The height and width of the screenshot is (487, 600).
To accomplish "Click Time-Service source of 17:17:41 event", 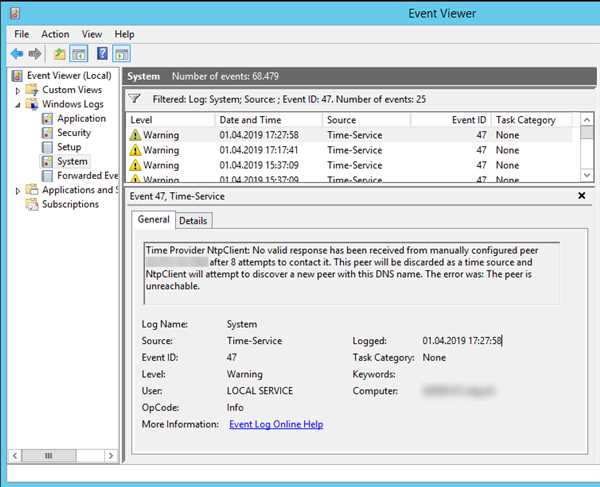I will coord(354,150).
